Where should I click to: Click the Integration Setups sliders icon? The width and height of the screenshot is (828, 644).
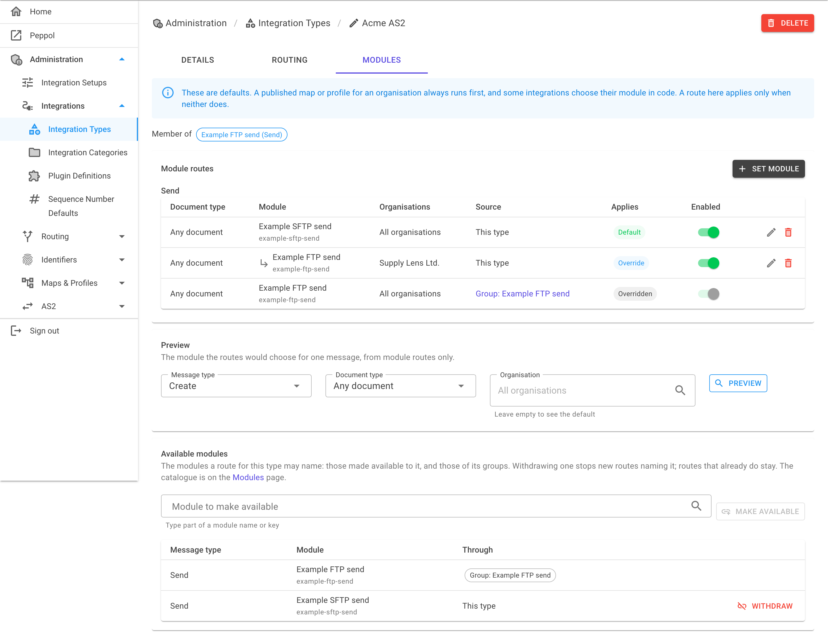click(27, 83)
